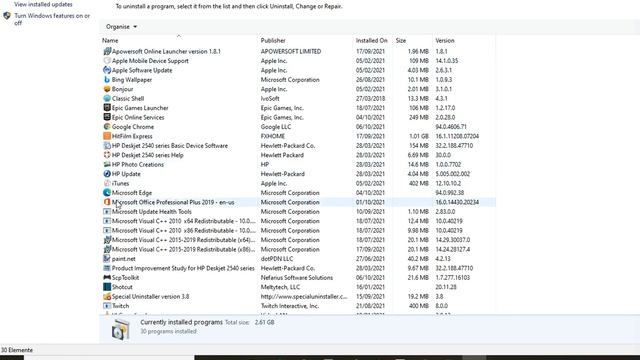Click the Apple Mobile Device Support icon
Viewport: 640px width, 360px height.
coord(107,60)
